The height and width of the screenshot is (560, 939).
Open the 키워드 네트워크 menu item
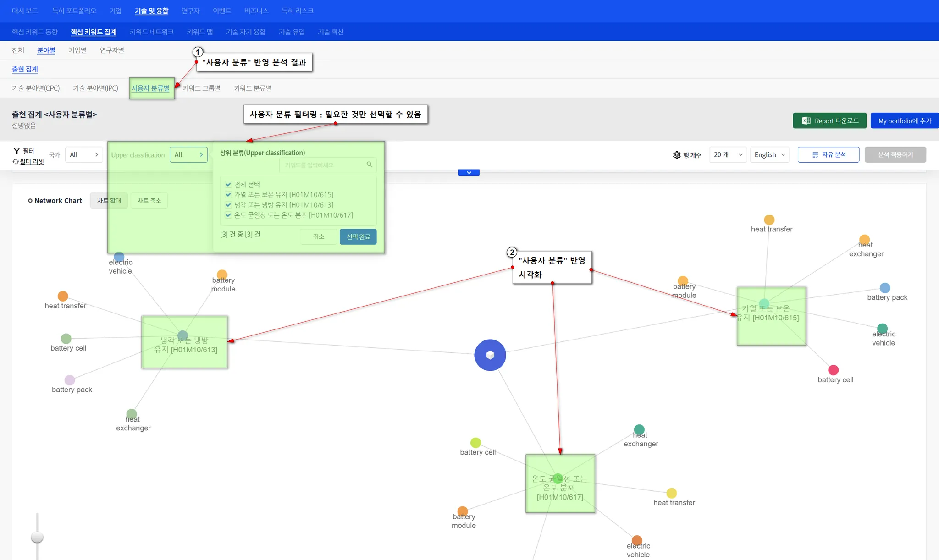coord(151,32)
